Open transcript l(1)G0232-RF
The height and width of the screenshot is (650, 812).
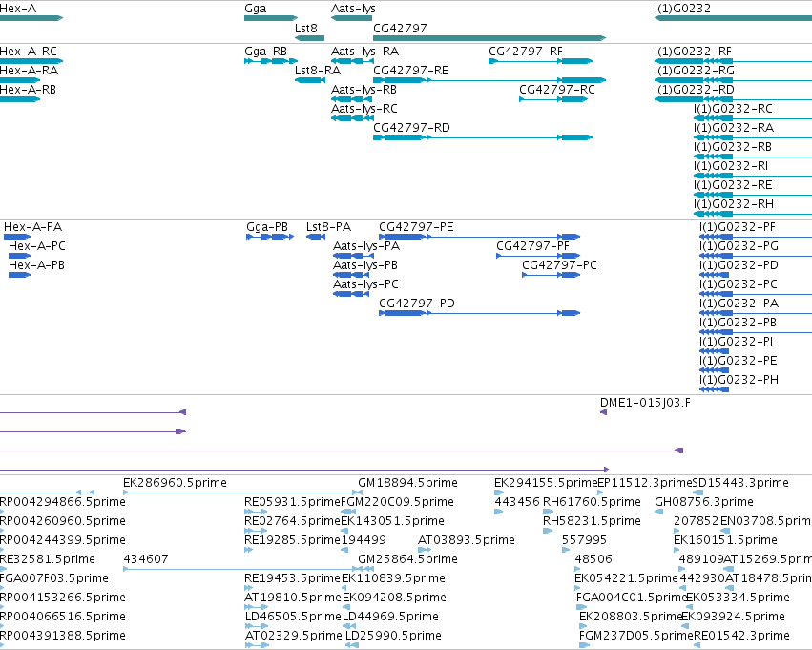click(734, 61)
